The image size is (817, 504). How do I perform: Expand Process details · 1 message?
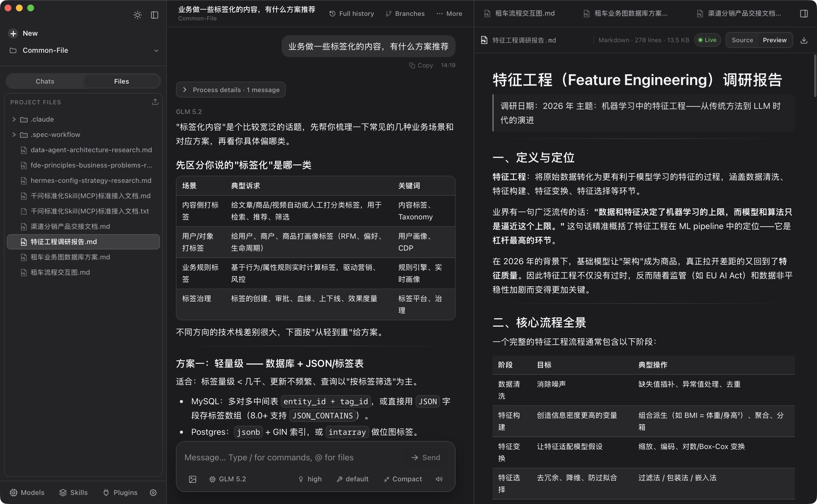pyautogui.click(x=231, y=90)
